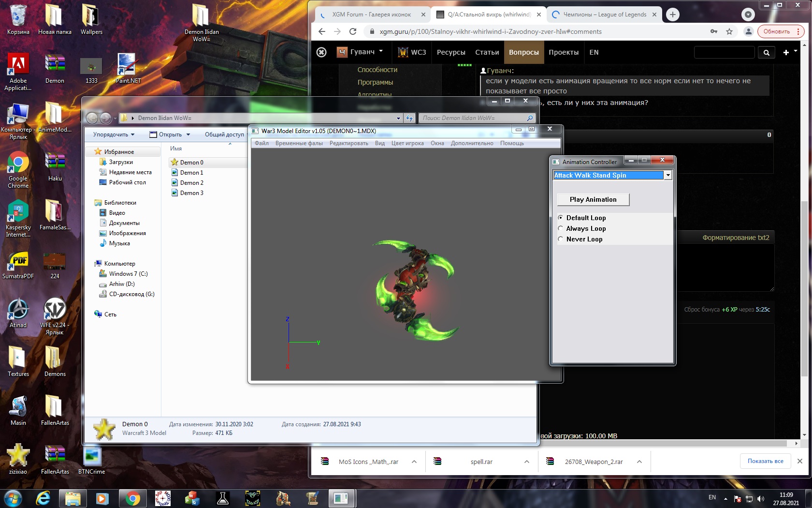Open the animation selection dropdown
The height and width of the screenshot is (508, 812).
point(667,175)
